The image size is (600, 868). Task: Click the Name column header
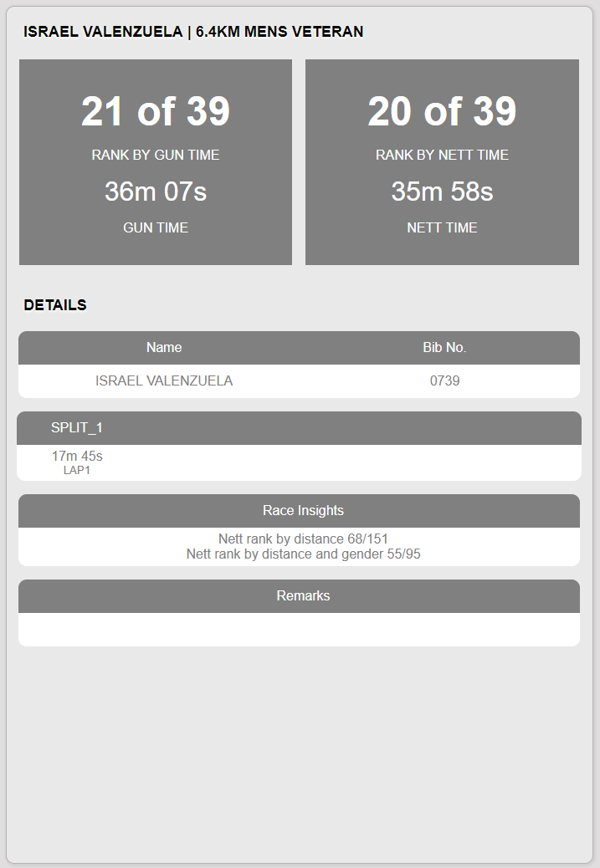point(164,347)
